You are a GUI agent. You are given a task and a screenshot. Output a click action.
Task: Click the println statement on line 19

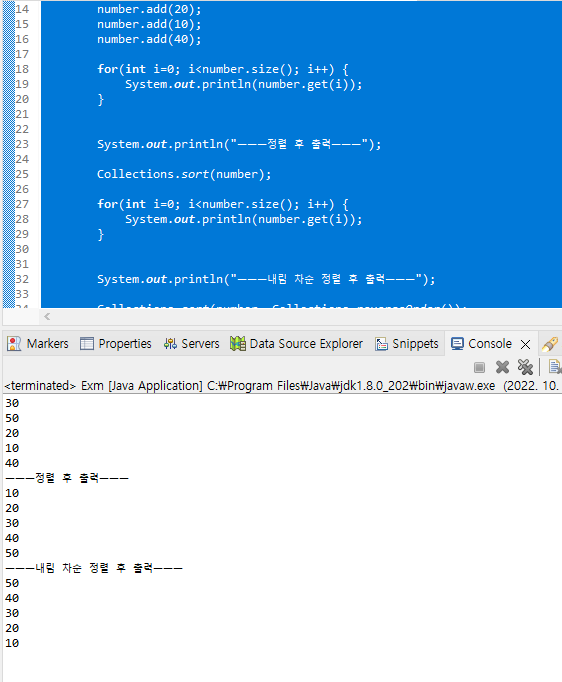click(244, 84)
